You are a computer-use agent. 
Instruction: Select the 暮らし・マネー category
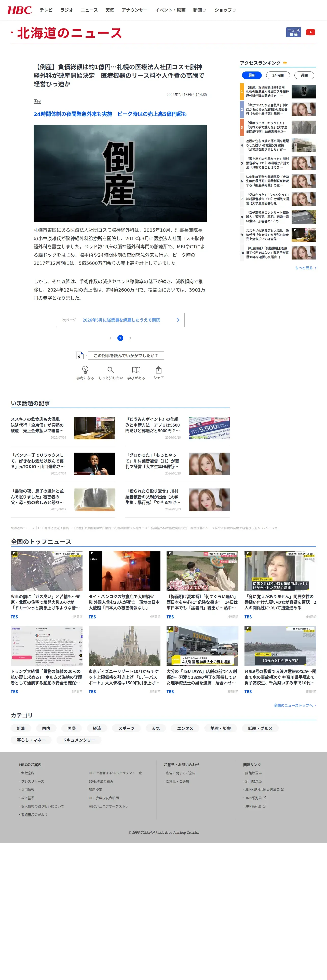click(31, 740)
